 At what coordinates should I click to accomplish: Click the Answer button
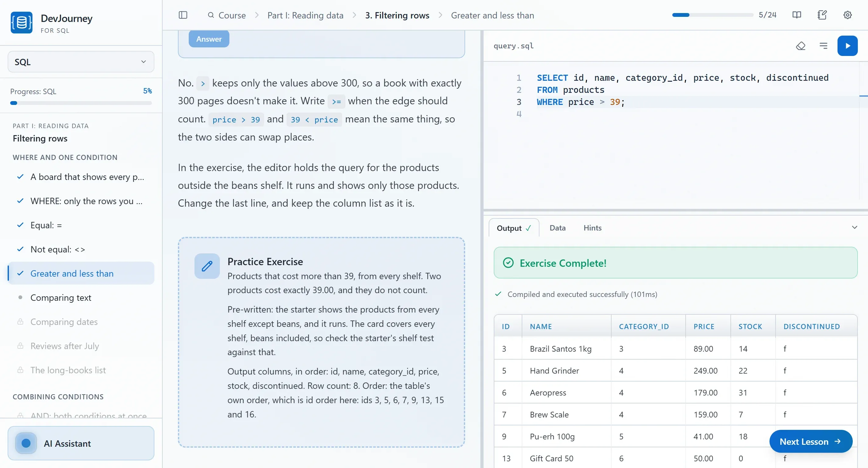tap(209, 39)
